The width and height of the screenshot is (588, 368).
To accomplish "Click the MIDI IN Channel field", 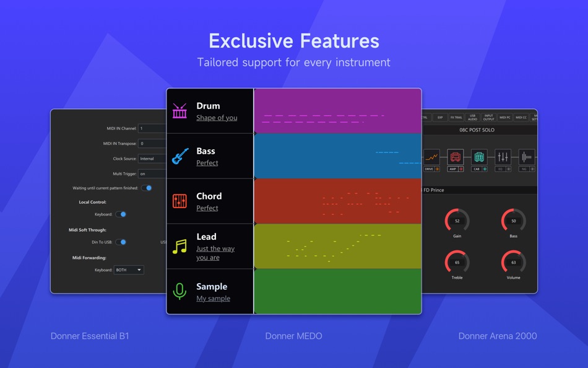I will click(152, 128).
